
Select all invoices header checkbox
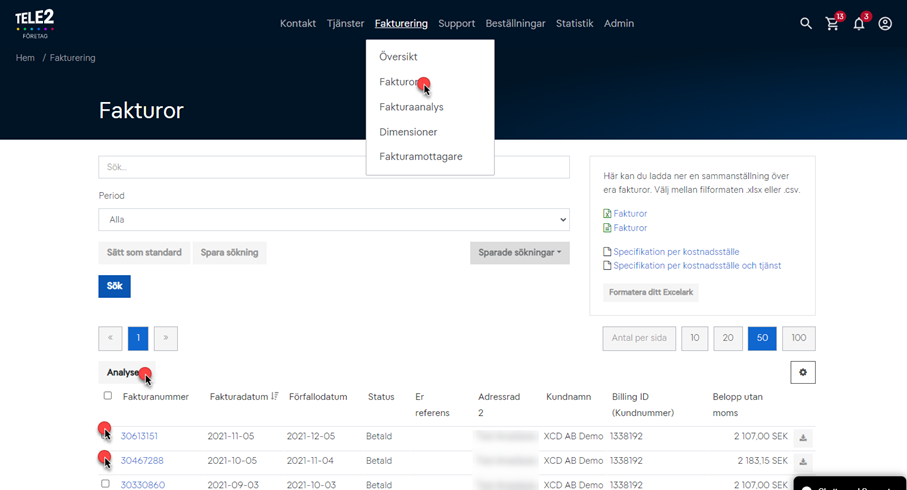[108, 396]
